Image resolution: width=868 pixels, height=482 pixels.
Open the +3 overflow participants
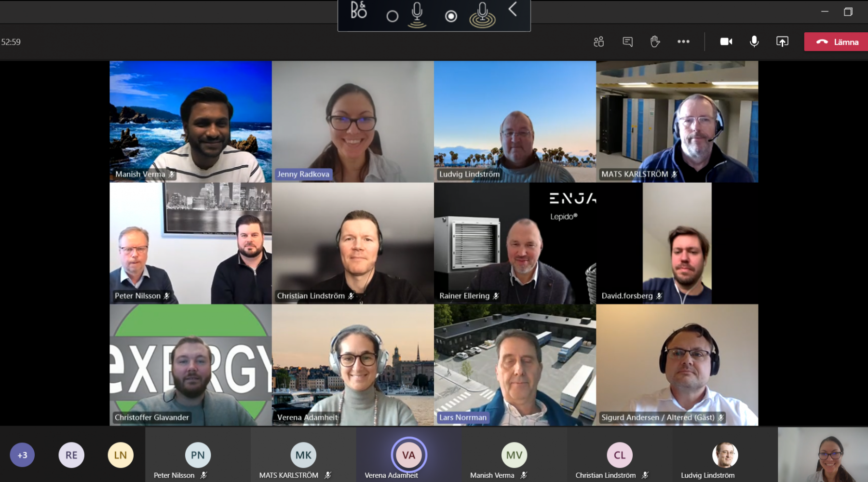click(x=22, y=455)
